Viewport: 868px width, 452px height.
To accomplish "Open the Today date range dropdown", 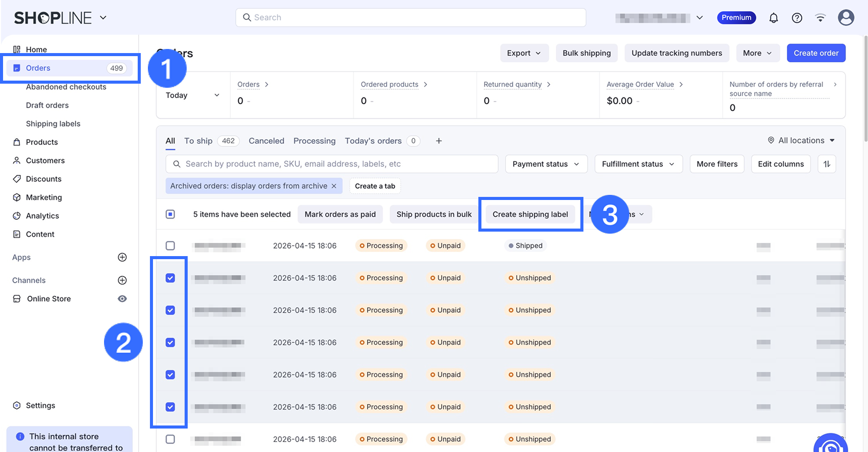I will point(192,95).
